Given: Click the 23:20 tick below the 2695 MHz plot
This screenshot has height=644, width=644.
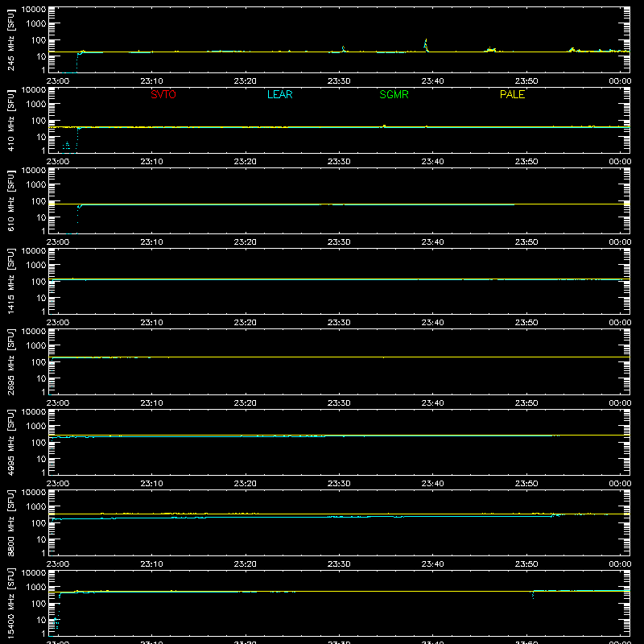Looking at the screenshot, I should click(246, 403).
